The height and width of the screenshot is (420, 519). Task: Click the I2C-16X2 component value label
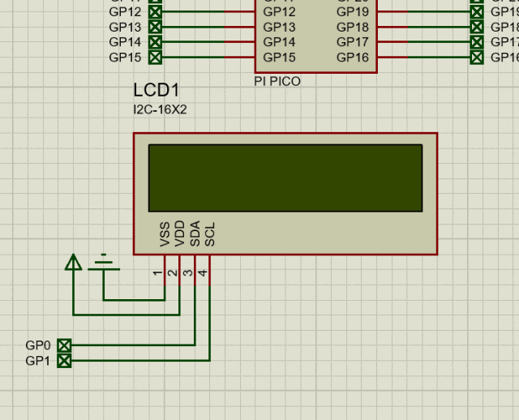[160, 109]
